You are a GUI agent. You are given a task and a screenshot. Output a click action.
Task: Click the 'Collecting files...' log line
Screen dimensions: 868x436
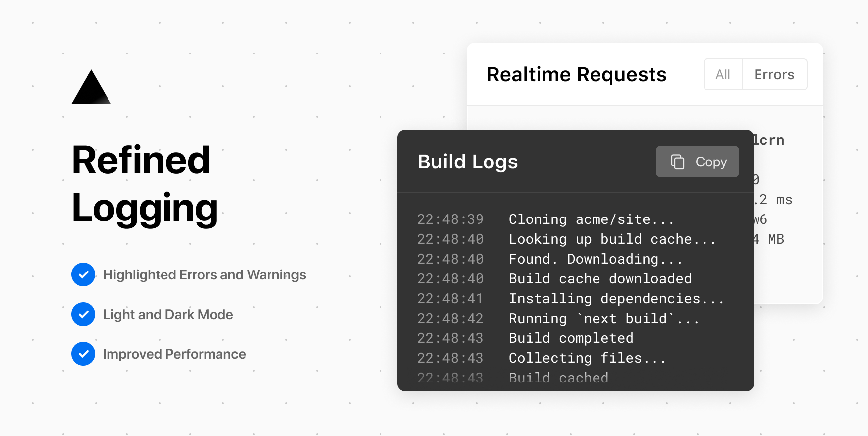pos(587,358)
